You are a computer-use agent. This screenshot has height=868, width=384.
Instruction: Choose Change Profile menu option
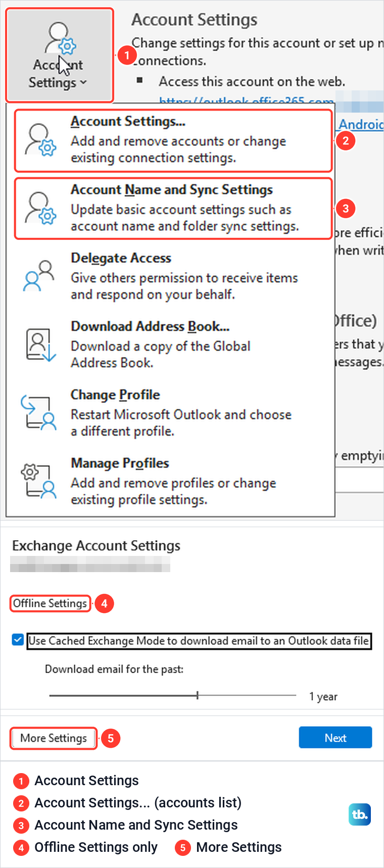(170, 413)
